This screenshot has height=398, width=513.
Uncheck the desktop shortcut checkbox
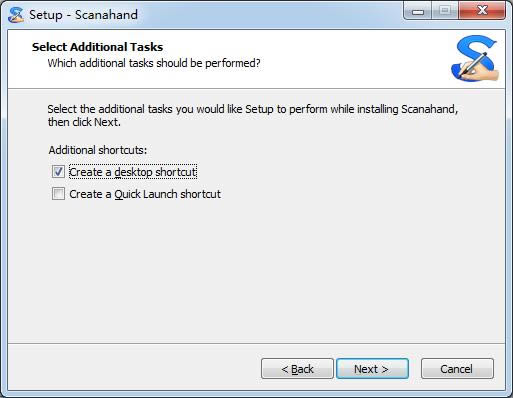point(58,172)
